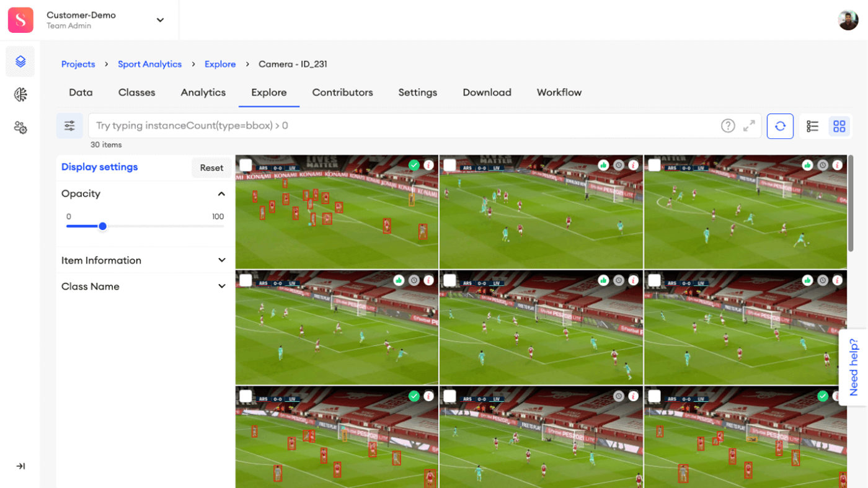
Task: Select the top-middle thumbnail checkbox
Action: 449,165
